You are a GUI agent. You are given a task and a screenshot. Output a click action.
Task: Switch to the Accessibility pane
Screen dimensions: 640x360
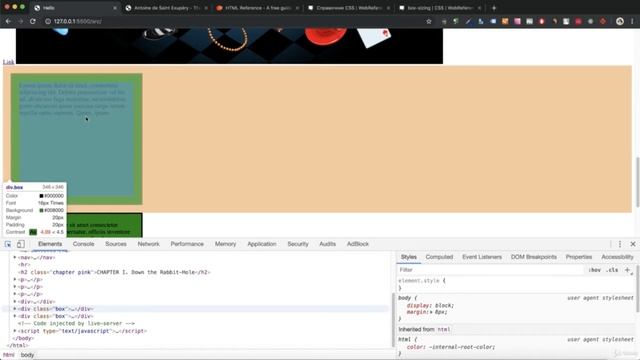[617, 257]
